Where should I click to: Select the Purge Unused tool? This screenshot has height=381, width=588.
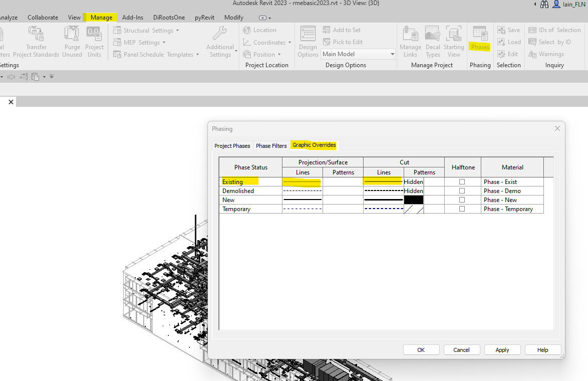[72, 40]
